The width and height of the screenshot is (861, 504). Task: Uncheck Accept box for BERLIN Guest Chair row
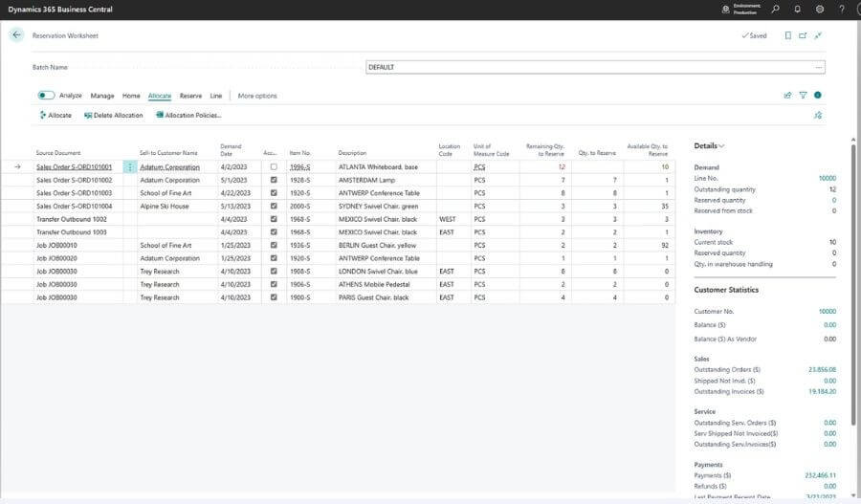tap(274, 246)
